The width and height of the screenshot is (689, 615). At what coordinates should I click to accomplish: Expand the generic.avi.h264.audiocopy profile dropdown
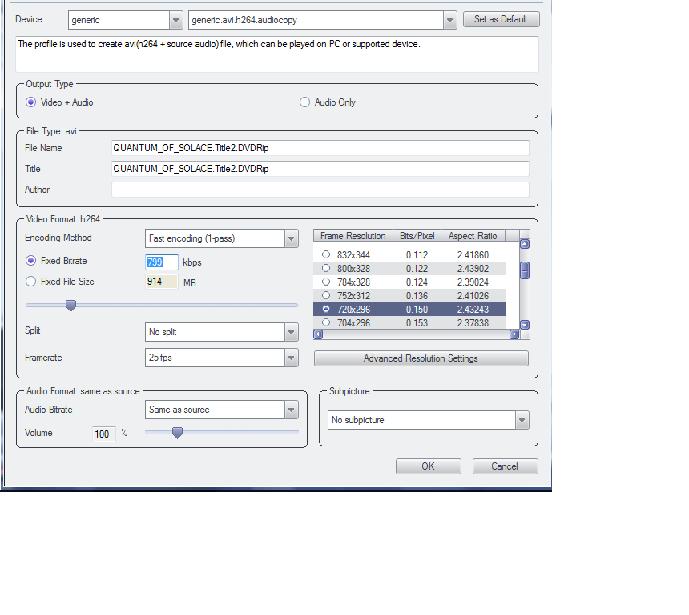pyautogui.click(x=449, y=20)
